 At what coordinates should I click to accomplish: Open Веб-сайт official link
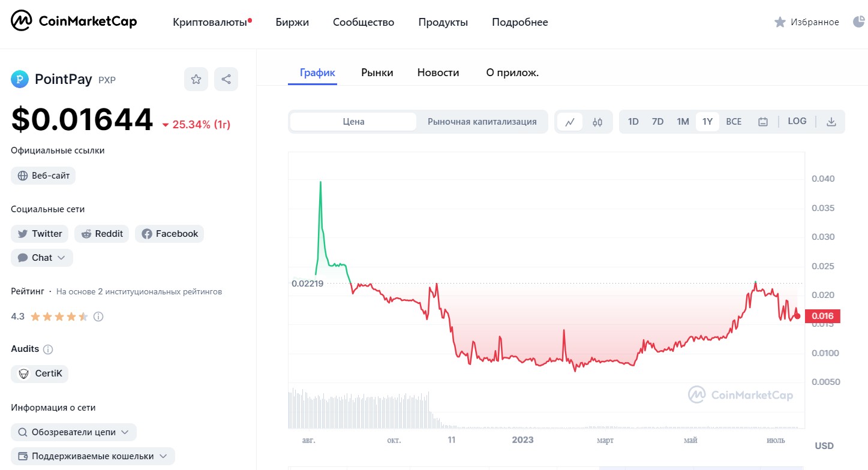point(43,176)
